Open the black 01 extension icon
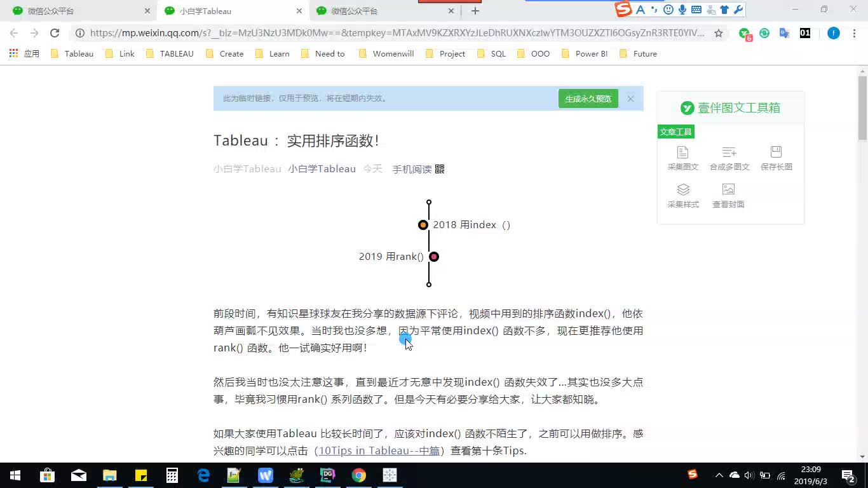Viewport: 868px width, 488px height. [805, 33]
